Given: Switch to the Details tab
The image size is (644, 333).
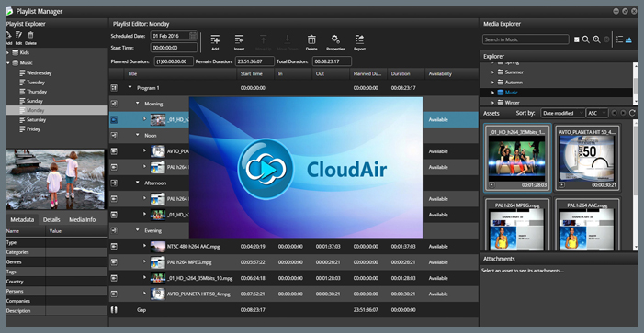Looking at the screenshot, I should [x=51, y=220].
